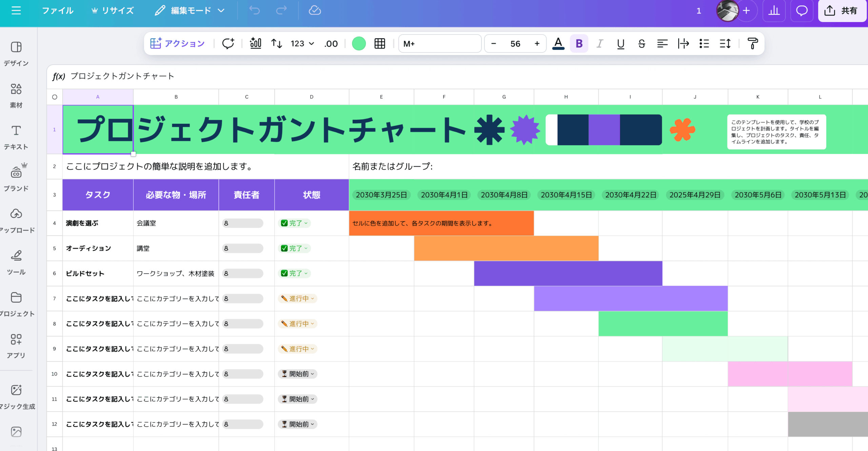Click the merge cells table icon
Viewport: 868px width, 451px height.
coord(380,43)
